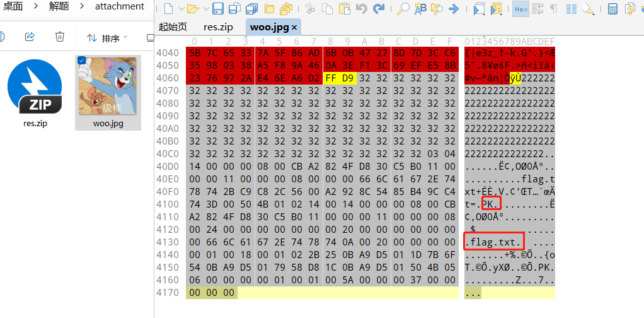Save the file with the floppy disk icon

coord(218,9)
